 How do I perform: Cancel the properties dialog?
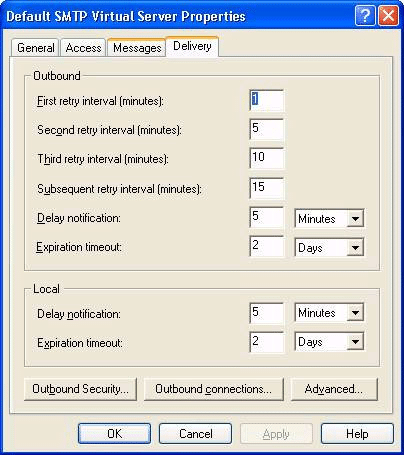point(195,434)
